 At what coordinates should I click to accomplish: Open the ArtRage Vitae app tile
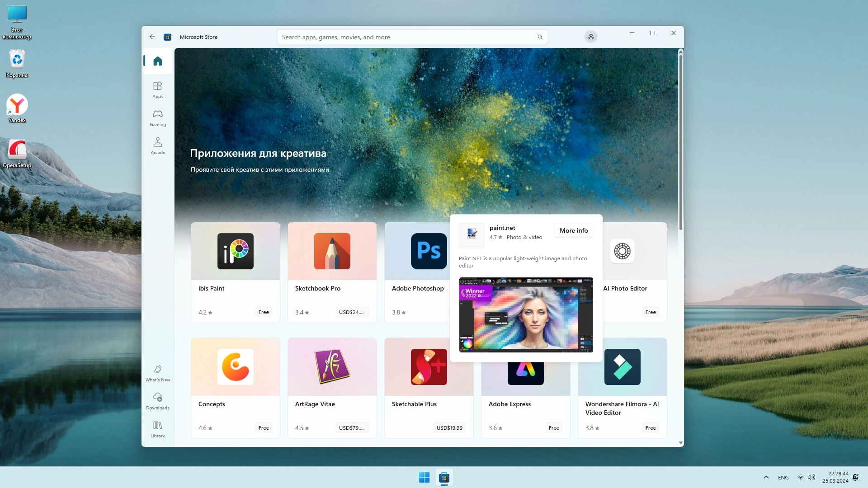click(332, 388)
